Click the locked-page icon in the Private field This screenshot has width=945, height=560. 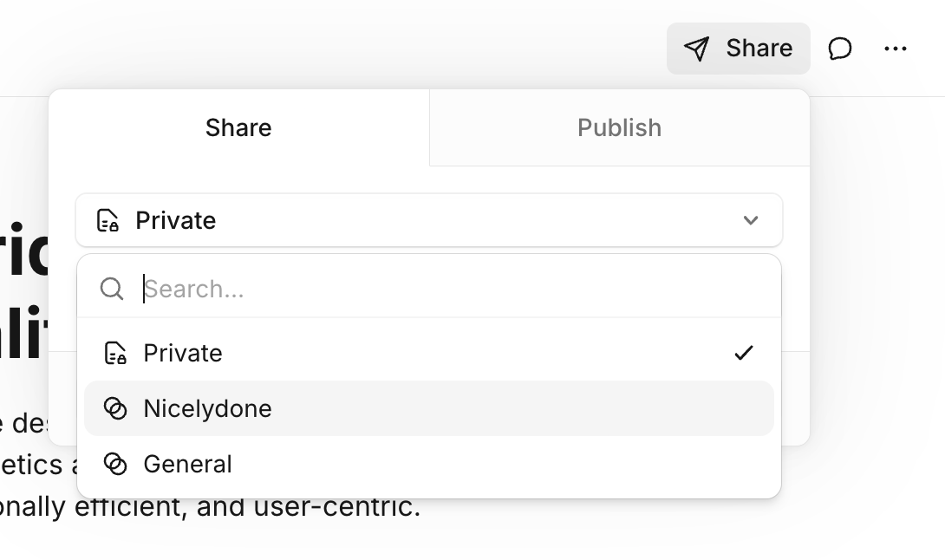[108, 220]
